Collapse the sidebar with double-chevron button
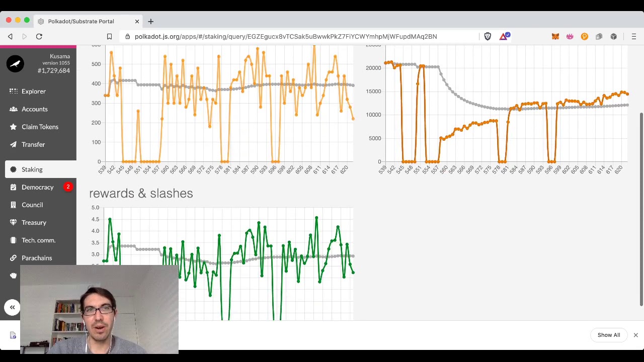The width and height of the screenshot is (644, 362). [13, 307]
